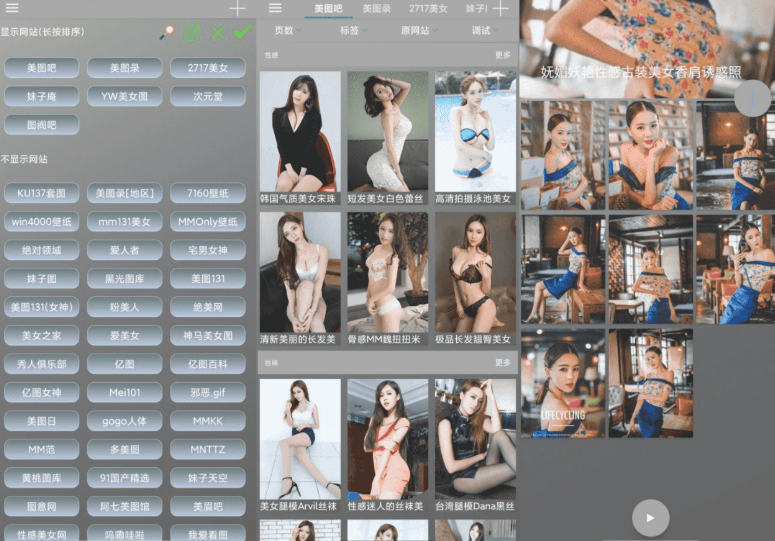
Task: Tap the Mei101 button
Action: [125, 392]
